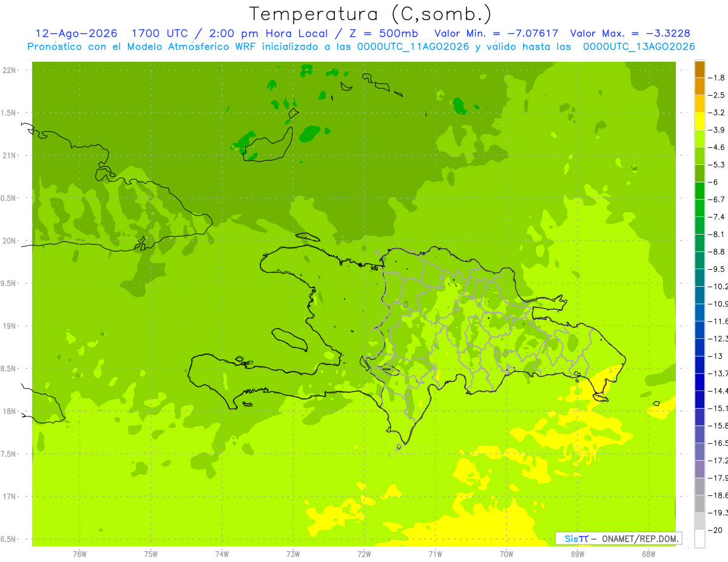Viewport: 728px width, 562px height.
Task: Select the orange swatch above -1.8
Action: 699,69
